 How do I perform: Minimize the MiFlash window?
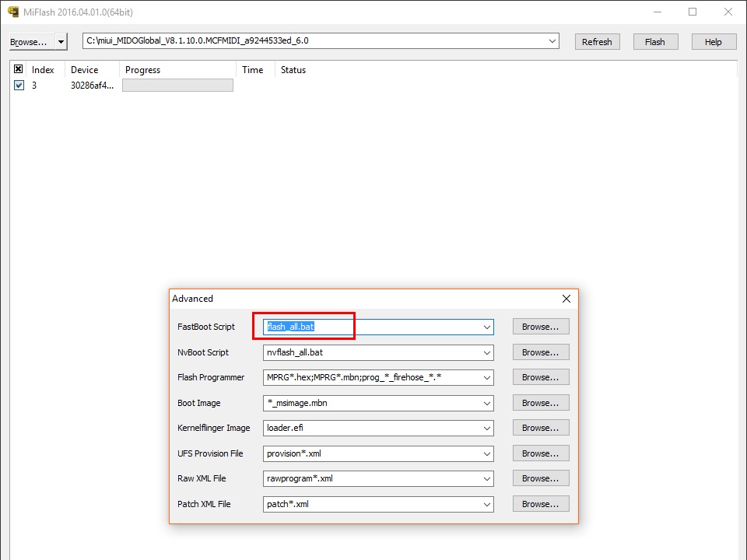pos(658,12)
